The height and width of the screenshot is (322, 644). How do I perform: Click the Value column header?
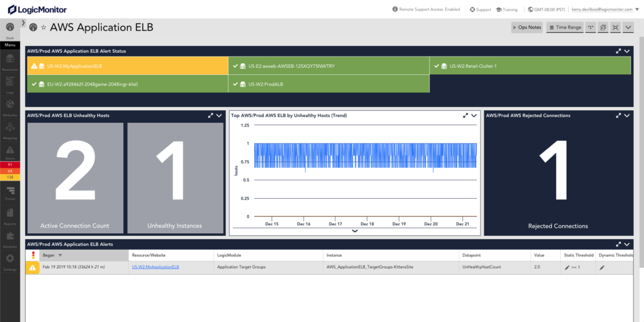click(x=545, y=255)
